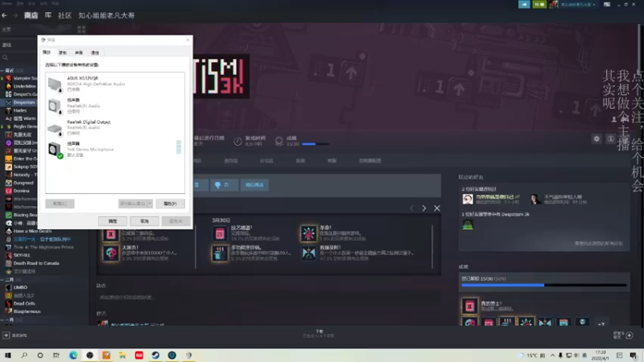Click the 配置 button in Sound dialog
Screen dimensions: 644x362
60,204
